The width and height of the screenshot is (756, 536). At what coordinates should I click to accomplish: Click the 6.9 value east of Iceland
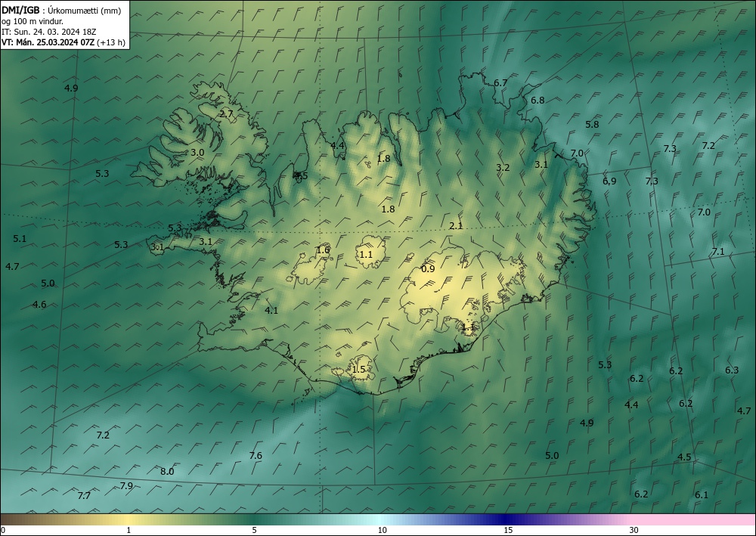609,181
